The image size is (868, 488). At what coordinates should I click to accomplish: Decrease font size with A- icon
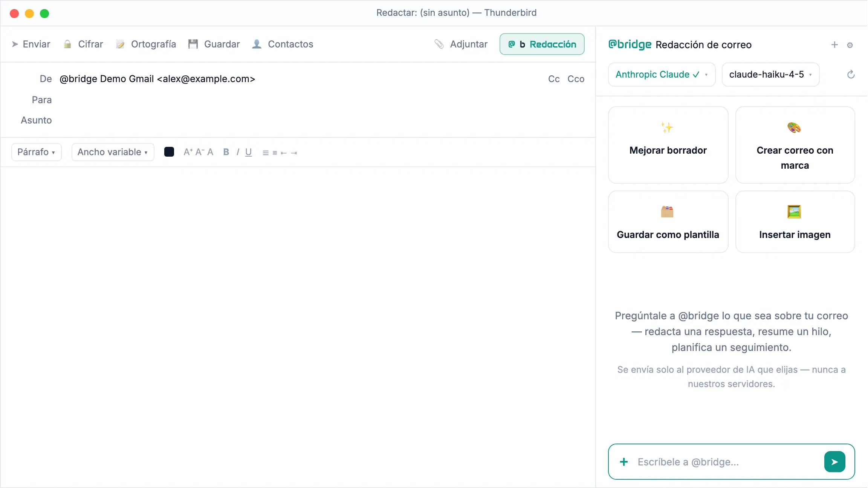200,152
